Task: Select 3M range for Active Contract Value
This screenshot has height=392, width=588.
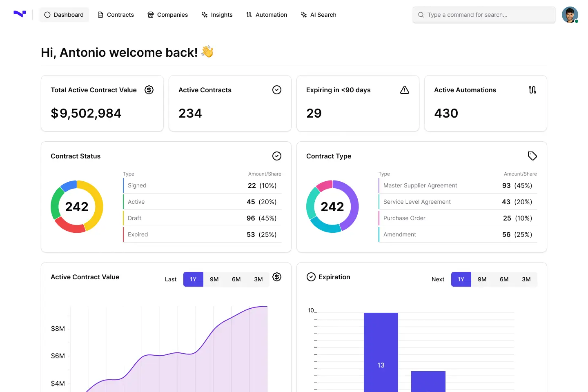Action: point(258,279)
